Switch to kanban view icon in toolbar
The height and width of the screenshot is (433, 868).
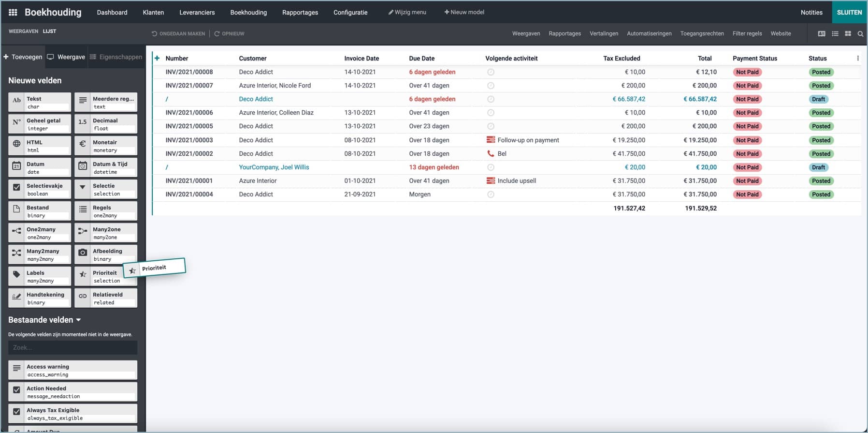click(848, 33)
